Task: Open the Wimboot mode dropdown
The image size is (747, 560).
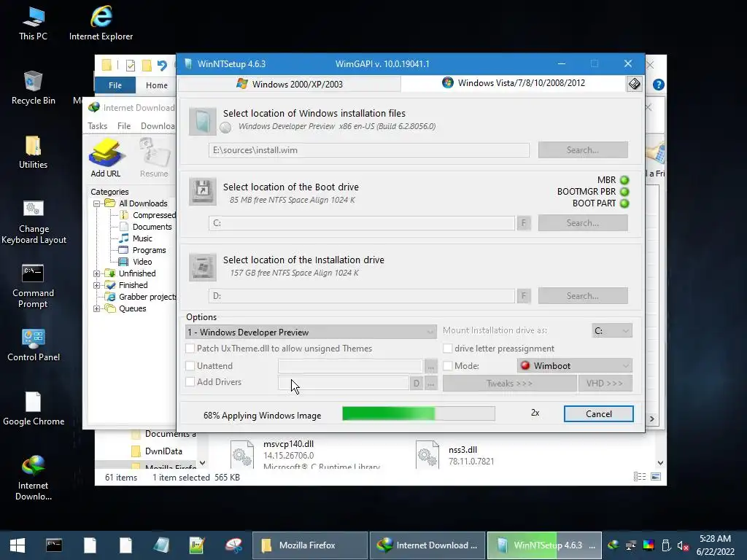Action: coord(575,366)
